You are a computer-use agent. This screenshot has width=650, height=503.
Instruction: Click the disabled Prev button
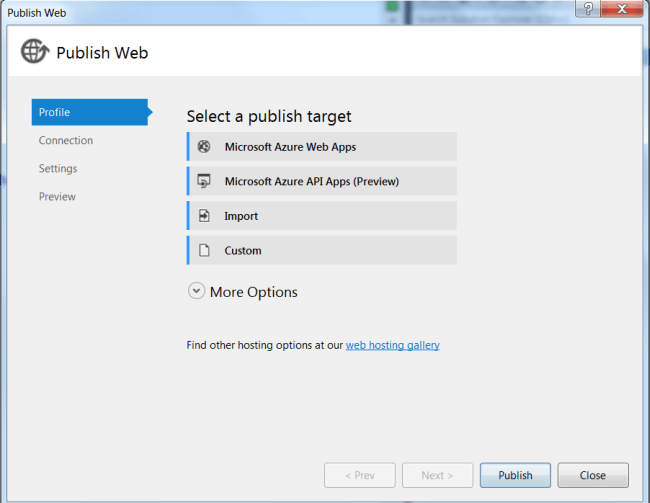(360, 475)
